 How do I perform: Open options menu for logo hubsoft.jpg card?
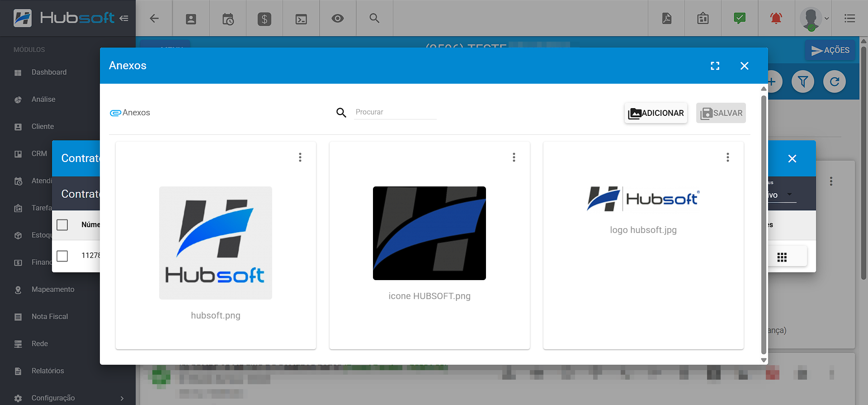click(x=728, y=157)
